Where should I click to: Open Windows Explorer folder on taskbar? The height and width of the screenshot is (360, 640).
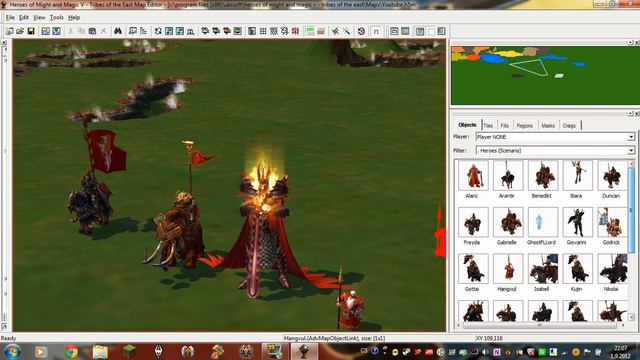(x=100, y=351)
